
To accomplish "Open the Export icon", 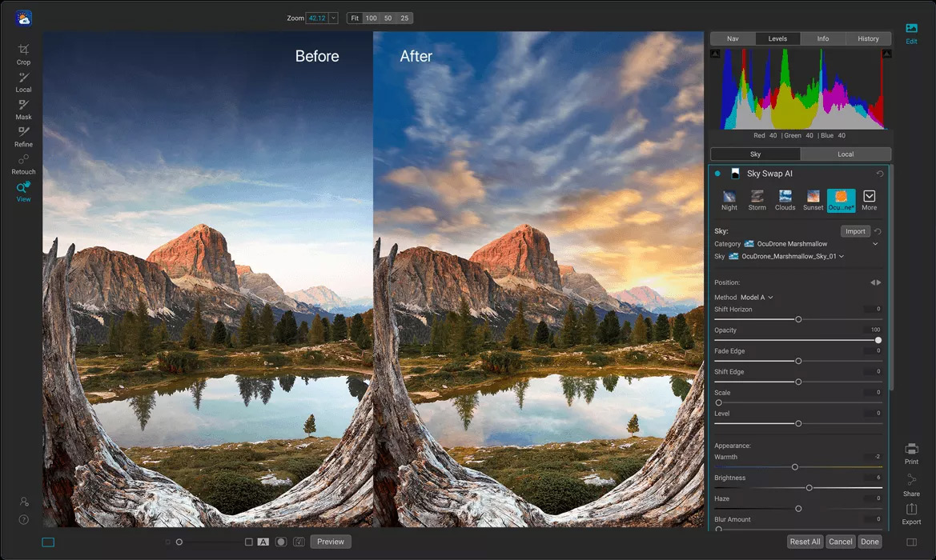I will [911, 513].
